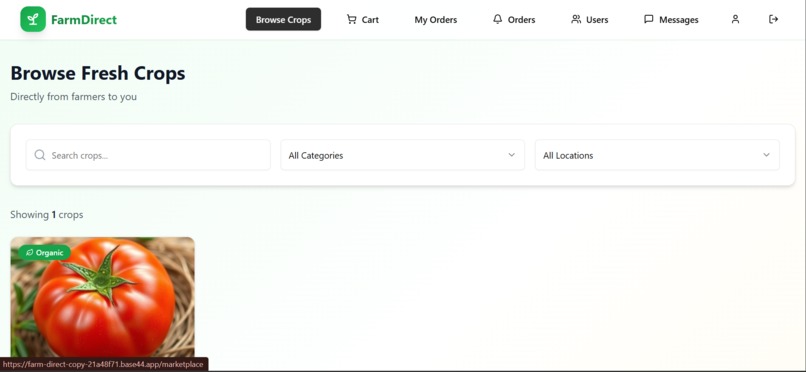
Task: Click the FarmDirect green sprout logo
Action: point(33,20)
